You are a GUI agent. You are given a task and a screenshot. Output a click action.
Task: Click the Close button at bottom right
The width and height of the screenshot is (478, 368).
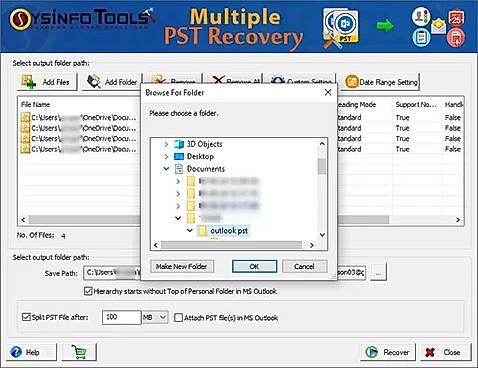[x=446, y=352]
